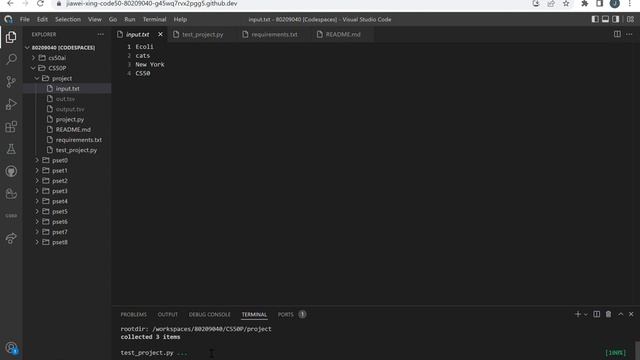Toggle the primary side bar layout icon
The width and height of the screenshot is (640, 360).
[x=595, y=19]
